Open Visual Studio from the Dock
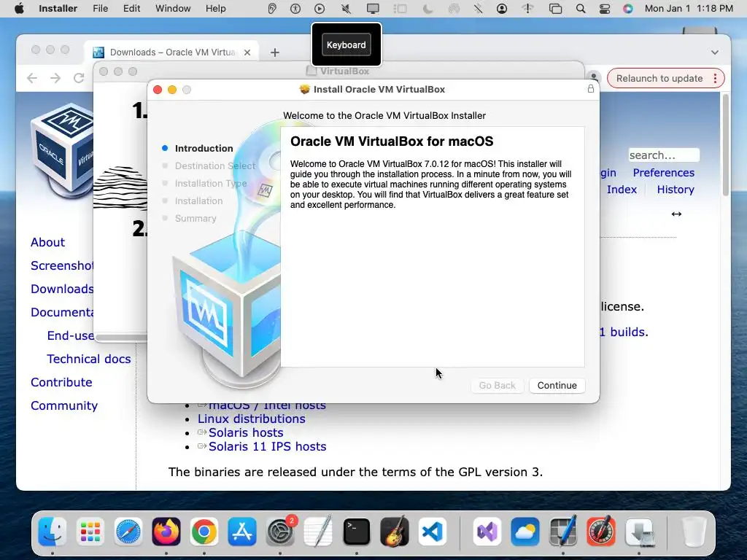 pyautogui.click(x=487, y=532)
